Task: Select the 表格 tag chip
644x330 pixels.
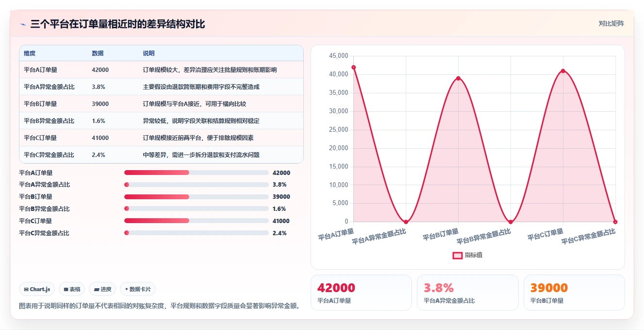Action: pyautogui.click(x=72, y=289)
